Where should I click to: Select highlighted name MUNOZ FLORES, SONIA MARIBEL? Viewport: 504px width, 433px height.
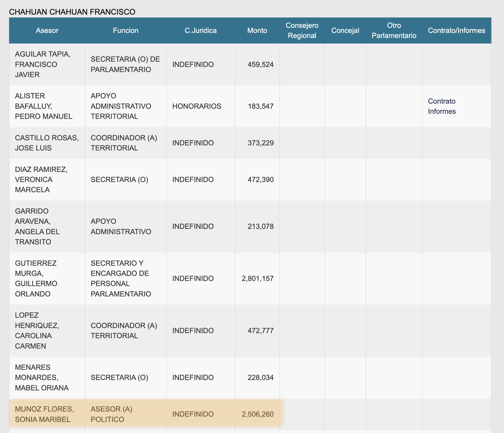coord(44,414)
